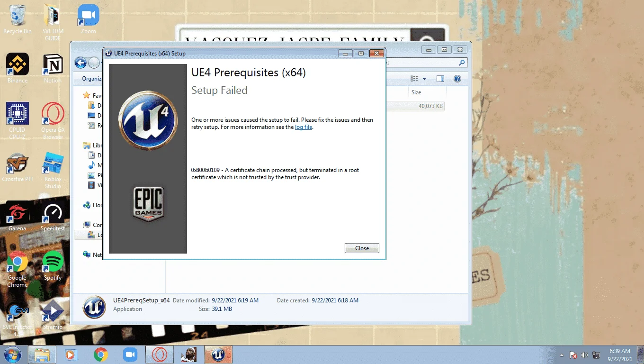This screenshot has height=364, width=644.
Task: Open the Action Center flag tray icon
Action: tap(573, 355)
